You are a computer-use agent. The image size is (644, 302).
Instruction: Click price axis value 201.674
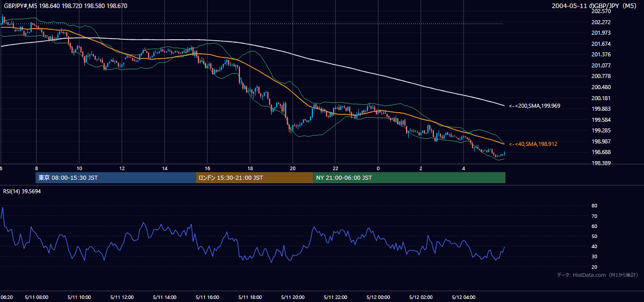pyautogui.click(x=601, y=44)
